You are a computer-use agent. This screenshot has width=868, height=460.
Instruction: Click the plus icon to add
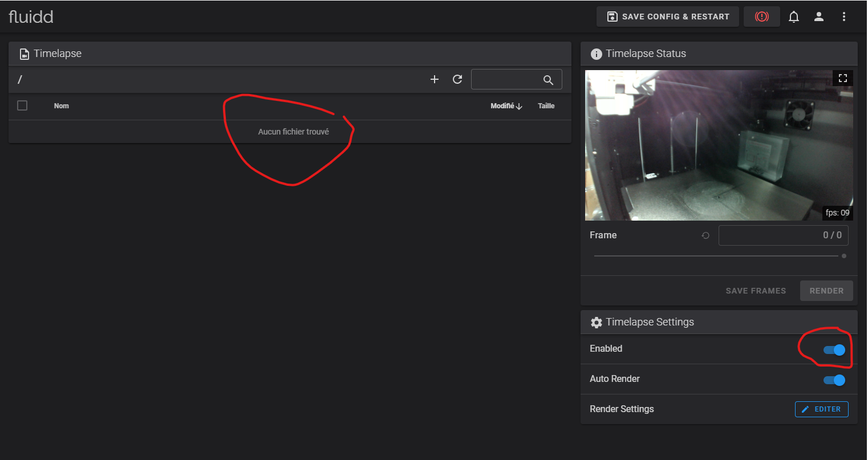(435, 79)
